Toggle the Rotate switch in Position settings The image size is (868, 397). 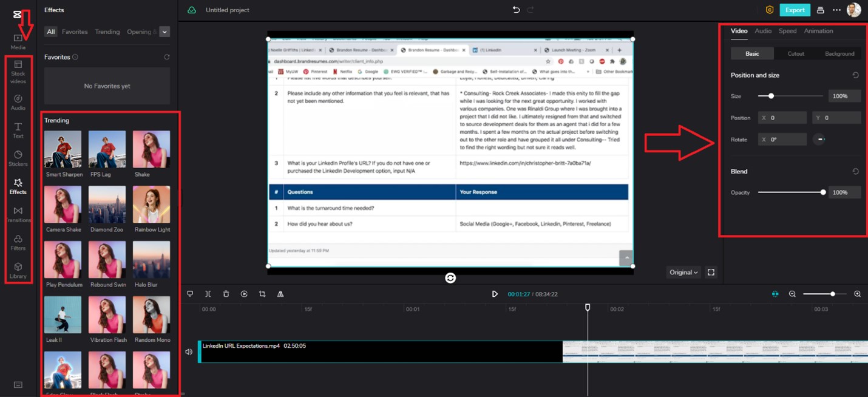coord(821,139)
